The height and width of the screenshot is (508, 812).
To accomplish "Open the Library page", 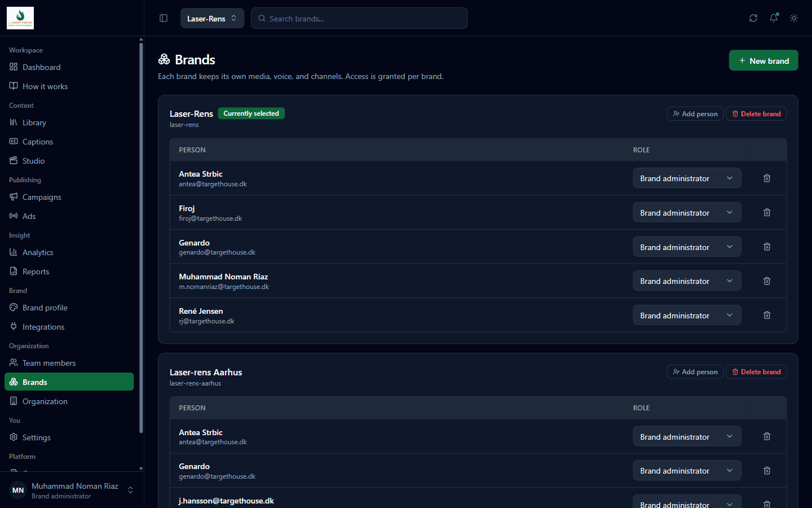I will 69,122.
